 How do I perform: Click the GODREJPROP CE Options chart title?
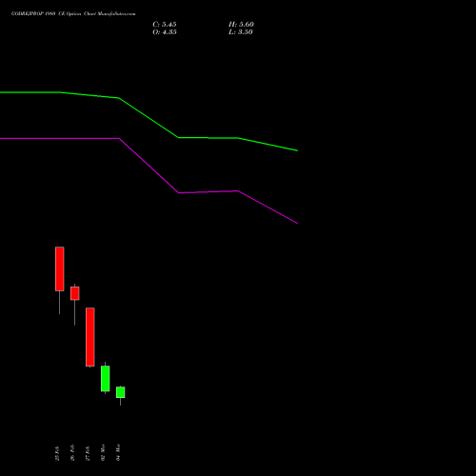click(x=73, y=14)
